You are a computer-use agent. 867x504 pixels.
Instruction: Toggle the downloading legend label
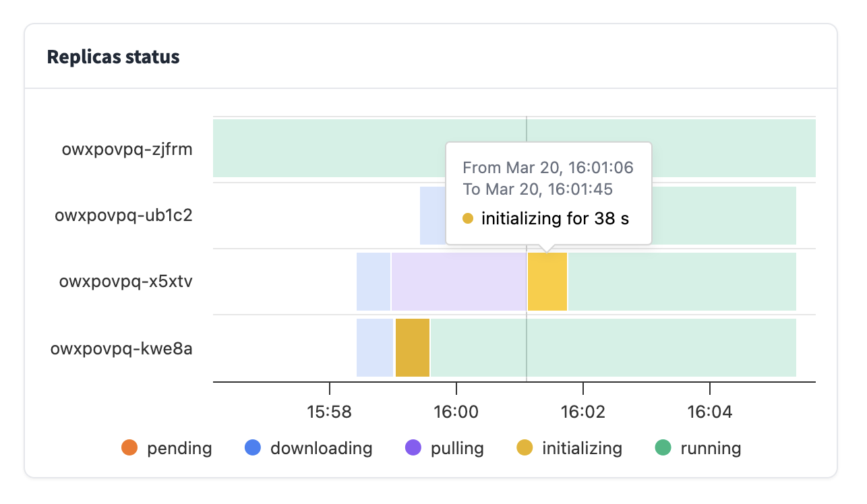coord(321,448)
